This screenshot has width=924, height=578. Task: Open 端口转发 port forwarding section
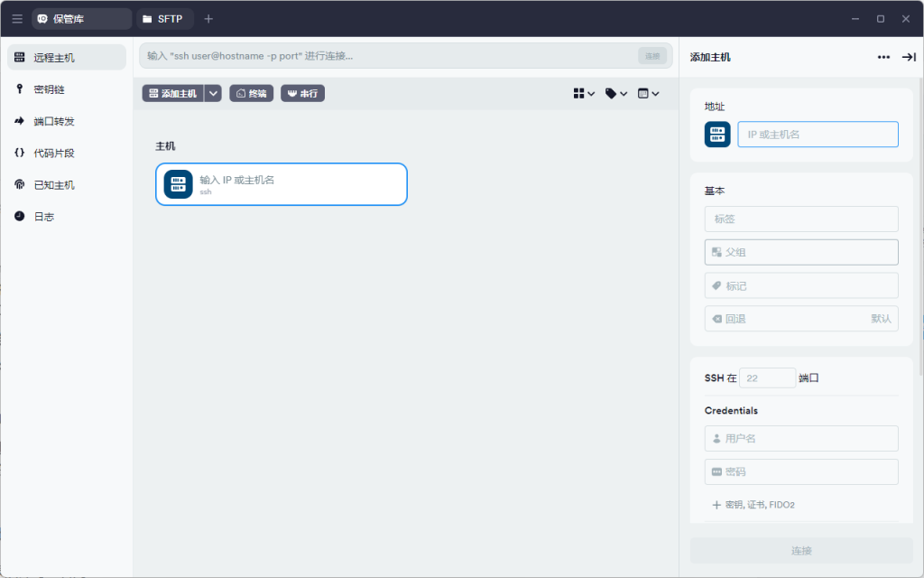coord(53,121)
